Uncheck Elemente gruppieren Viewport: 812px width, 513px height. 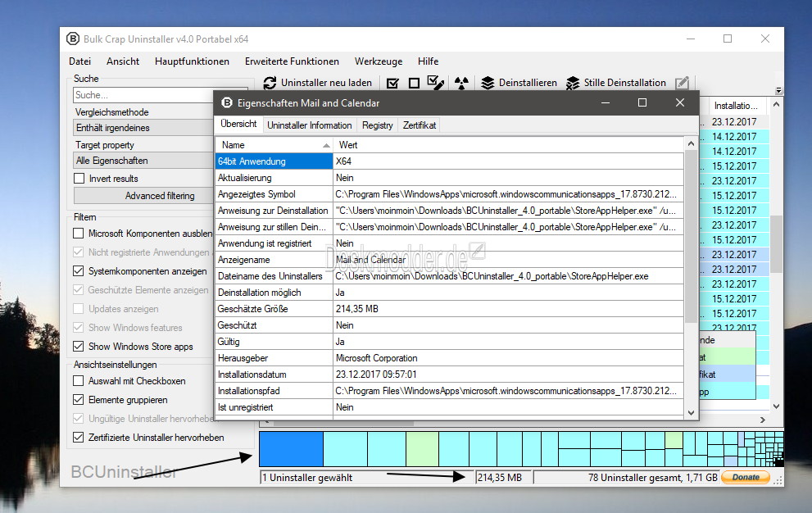[78, 400]
